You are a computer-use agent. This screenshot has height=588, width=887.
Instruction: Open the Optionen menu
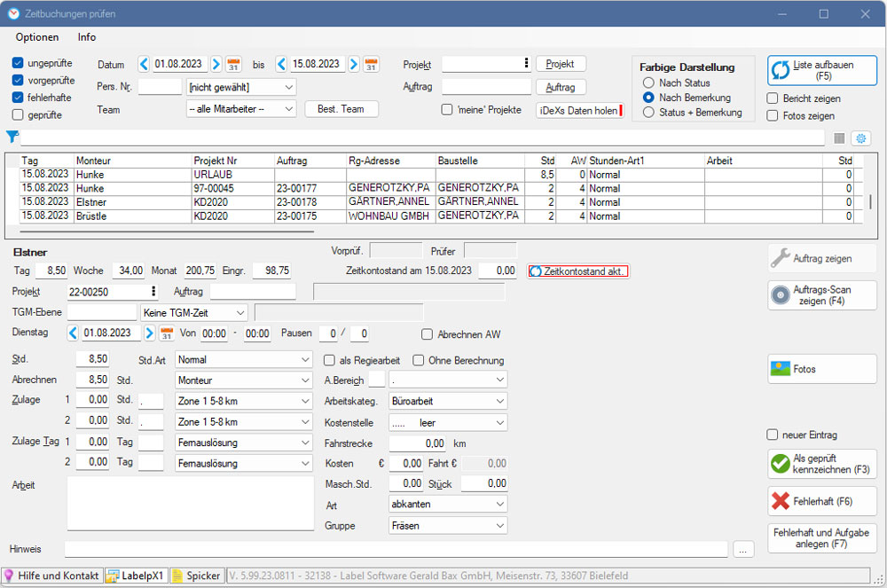point(37,37)
